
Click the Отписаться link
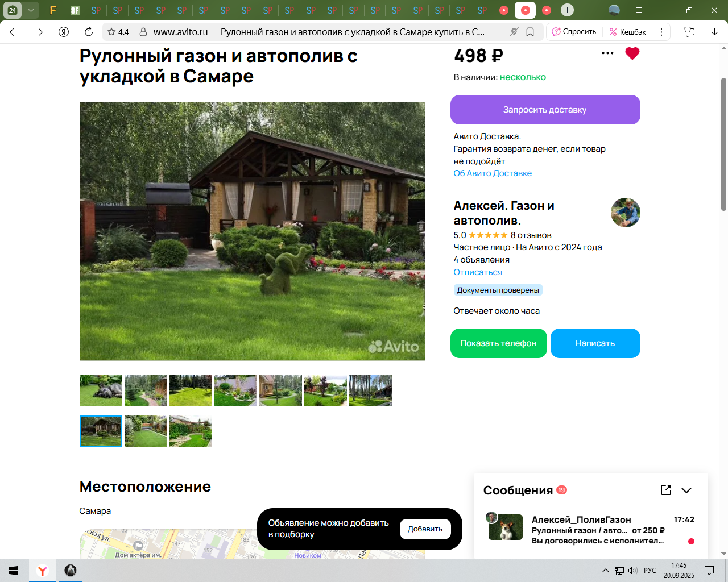[478, 272]
